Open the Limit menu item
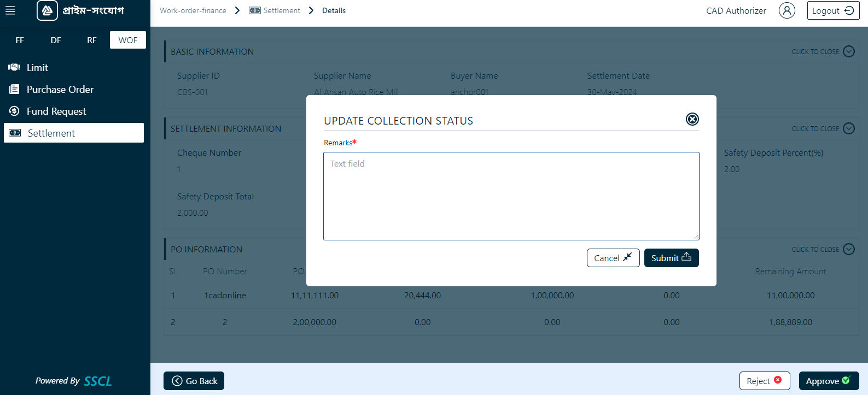Image resolution: width=868 pixels, height=395 pixels. (x=74, y=67)
